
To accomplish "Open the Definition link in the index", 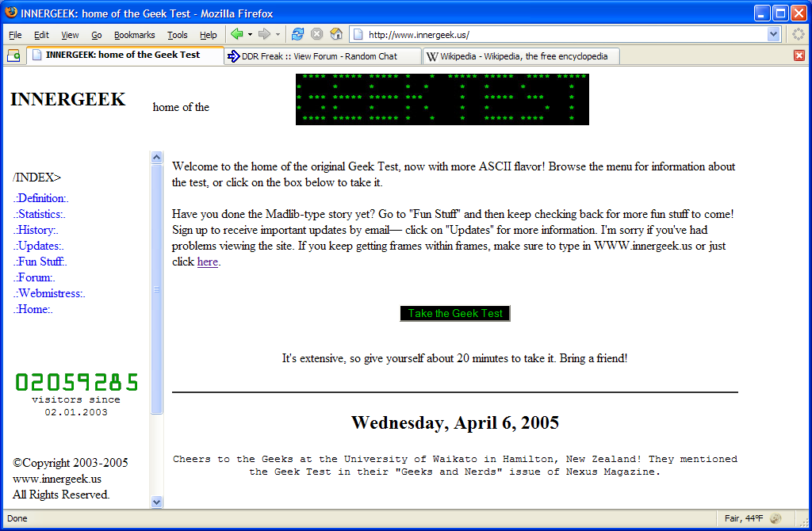I will tap(41, 198).
